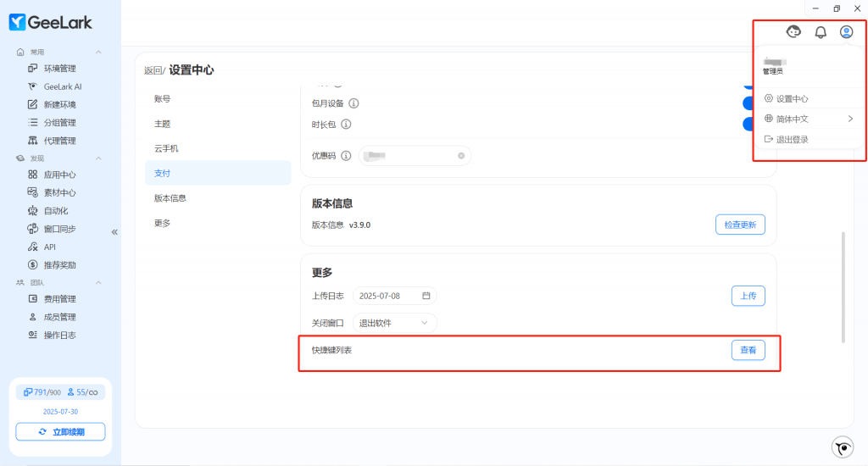The image size is (868, 466).
Task: Open the customer support headset icon
Action: [x=793, y=32]
